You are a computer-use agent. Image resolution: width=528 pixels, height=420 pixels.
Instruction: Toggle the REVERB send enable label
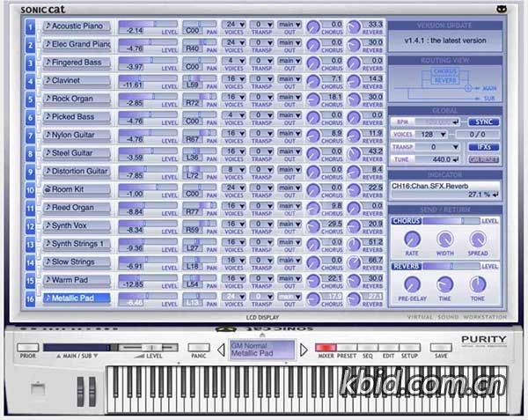407,267
